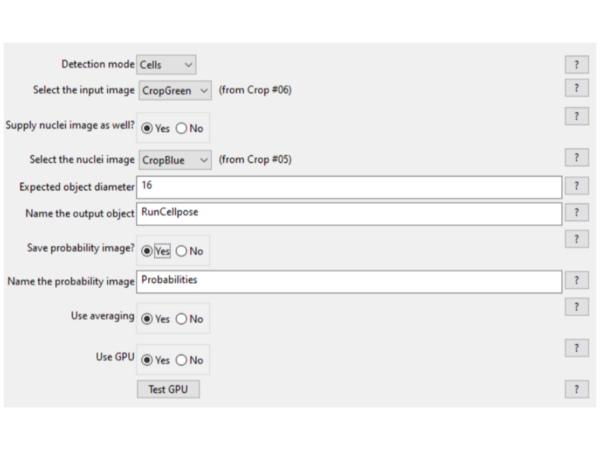600x450 pixels.
Task: Click help button next to Test GPU
Action: [x=575, y=389]
